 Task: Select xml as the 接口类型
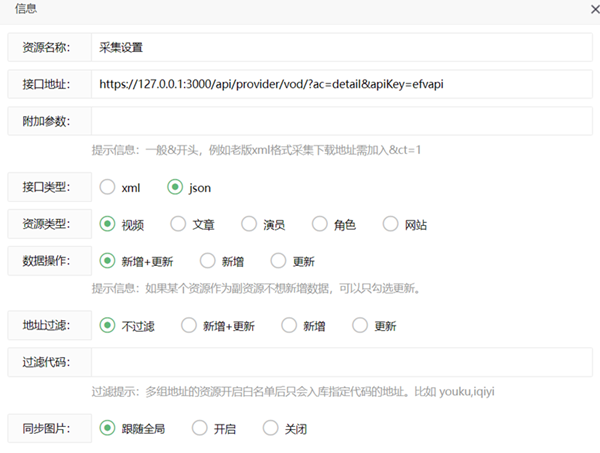pos(108,187)
